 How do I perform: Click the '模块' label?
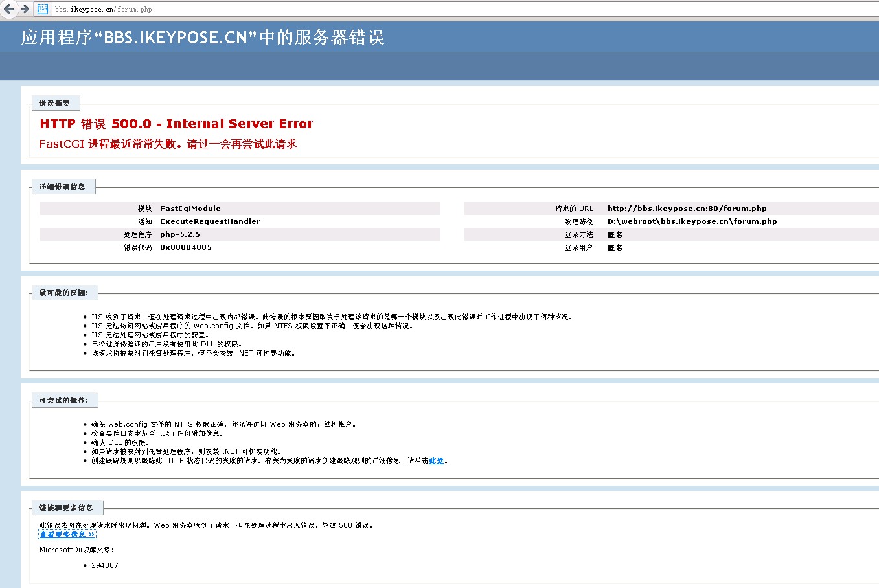(145, 209)
